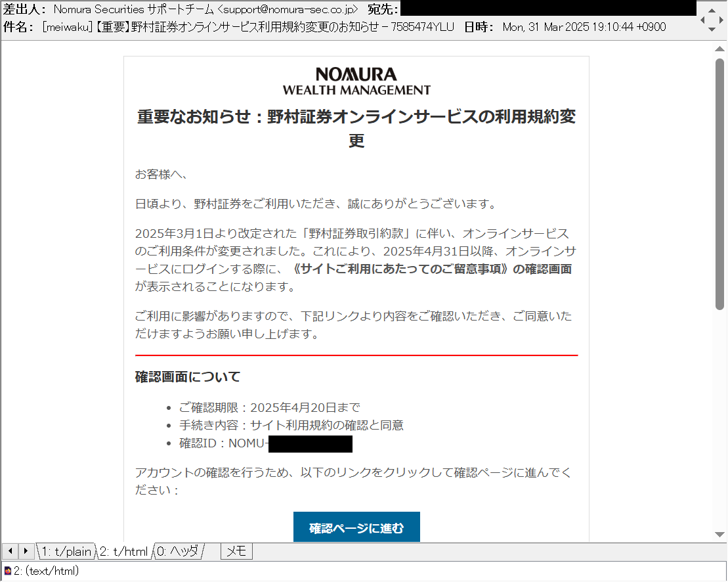Click the greeting お客様へ、
Viewport: 728px width, 582px height.
[161, 174]
